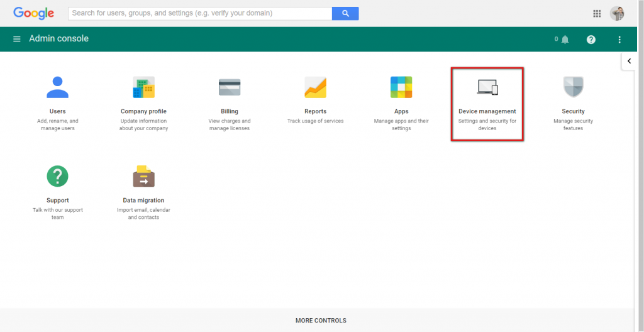Screen dimensions: 644x332
Task: Click the Billing label
Action: point(230,111)
